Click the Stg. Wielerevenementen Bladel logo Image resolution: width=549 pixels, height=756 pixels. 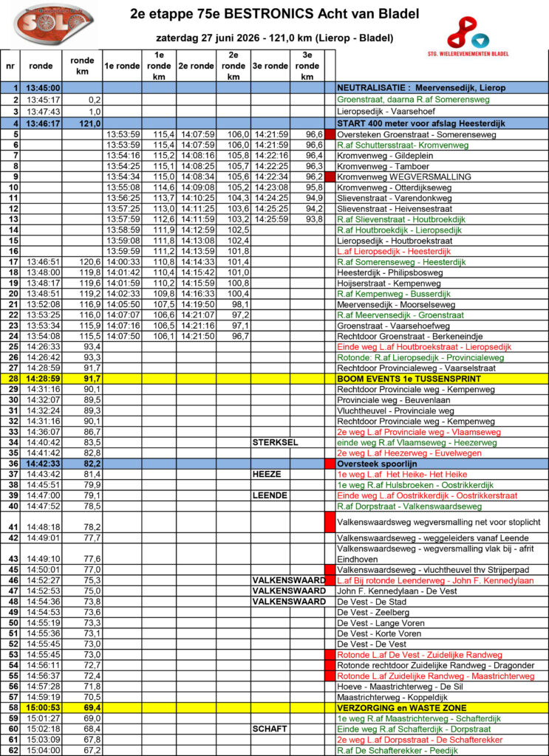click(468, 37)
